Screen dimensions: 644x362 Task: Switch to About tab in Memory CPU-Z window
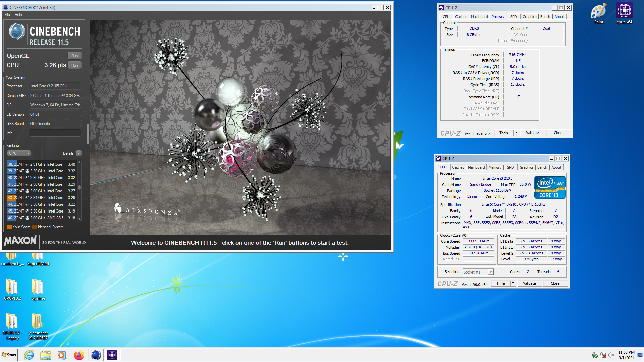(559, 17)
